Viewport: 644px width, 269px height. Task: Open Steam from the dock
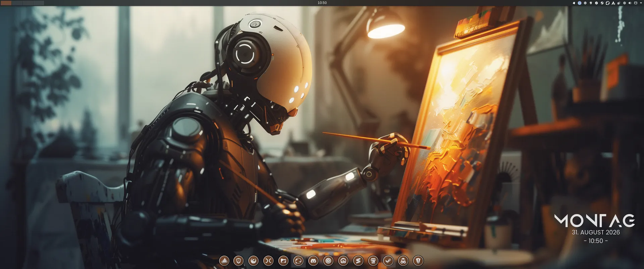[388, 261]
